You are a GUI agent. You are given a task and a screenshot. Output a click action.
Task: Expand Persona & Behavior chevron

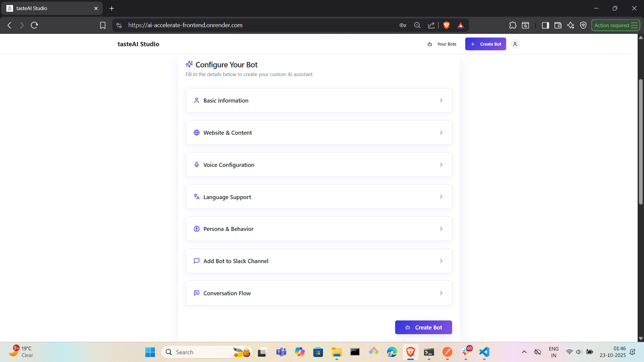point(441,229)
